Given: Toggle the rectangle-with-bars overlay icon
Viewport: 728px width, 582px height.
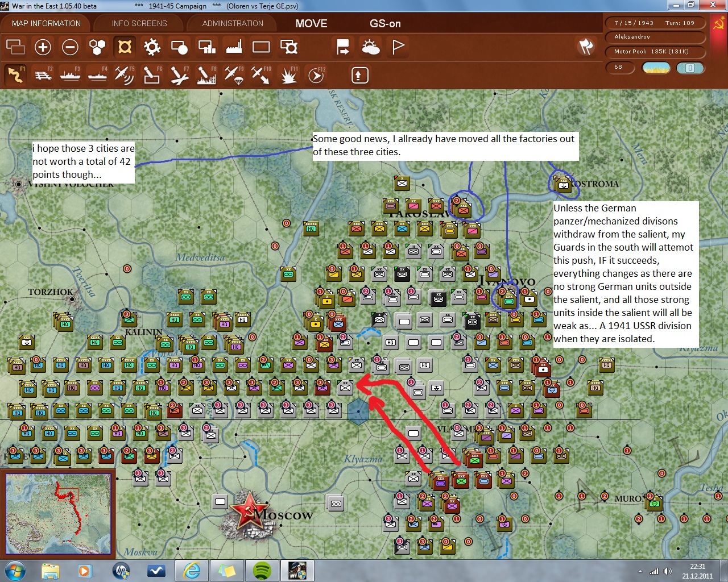Looking at the screenshot, I should 206,47.
